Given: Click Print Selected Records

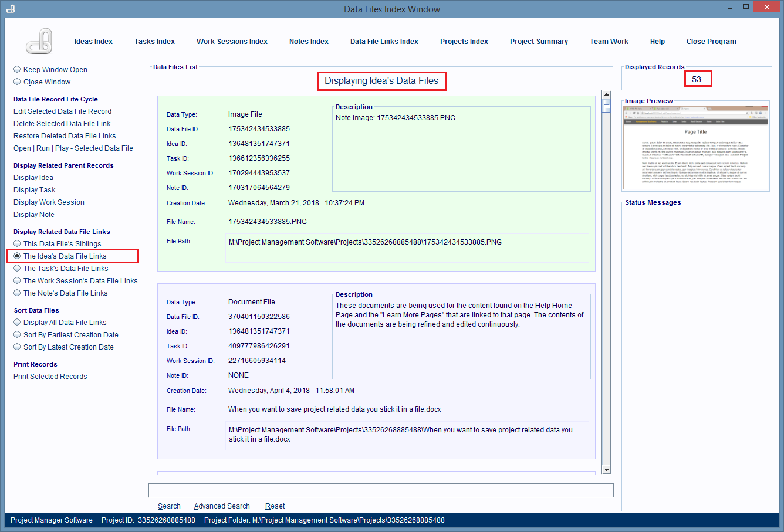Looking at the screenshot, I should 50,376.
